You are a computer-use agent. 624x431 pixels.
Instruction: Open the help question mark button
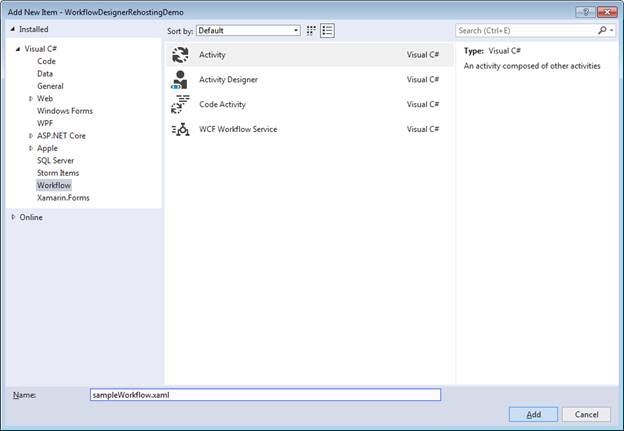pyautogui.click(x=585, y=12)
